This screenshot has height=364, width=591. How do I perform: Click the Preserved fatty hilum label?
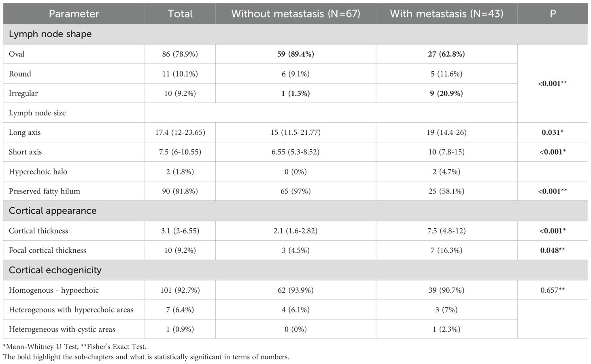tap(45, 191)
